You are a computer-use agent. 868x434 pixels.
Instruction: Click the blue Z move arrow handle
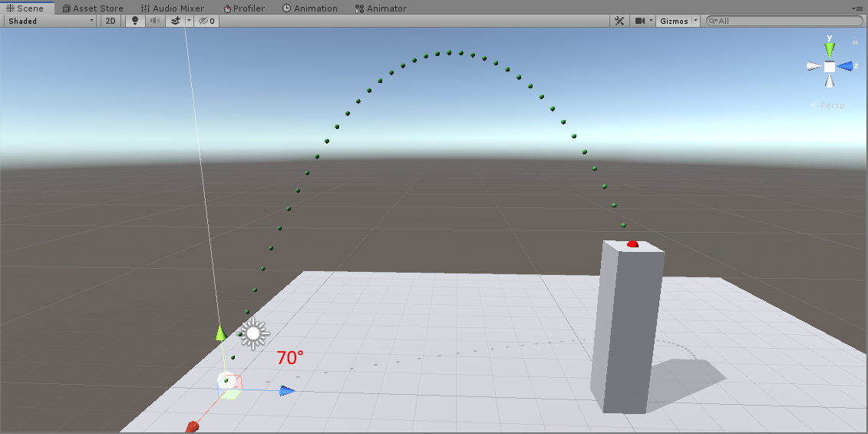click(x=287, y=391)
